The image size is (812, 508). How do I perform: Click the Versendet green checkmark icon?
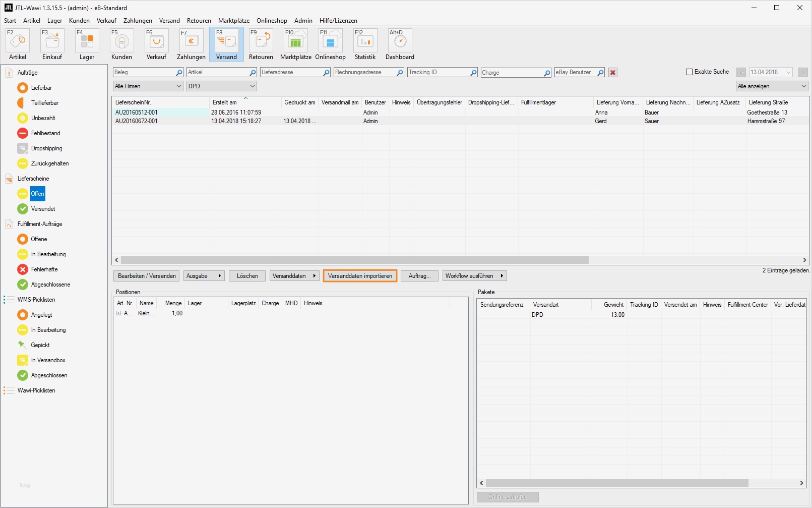[x=23, y=209]
